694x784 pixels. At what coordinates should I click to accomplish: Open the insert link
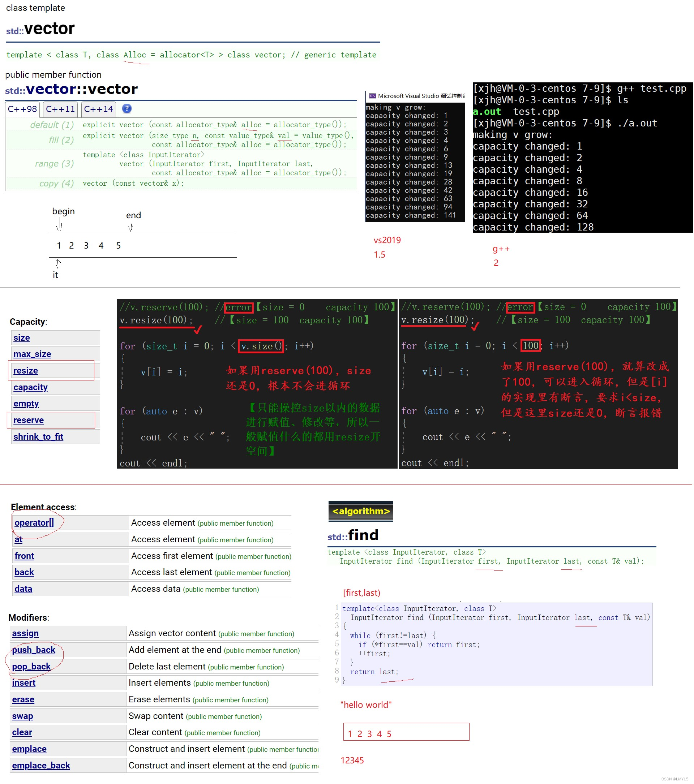tap(24, 682)
